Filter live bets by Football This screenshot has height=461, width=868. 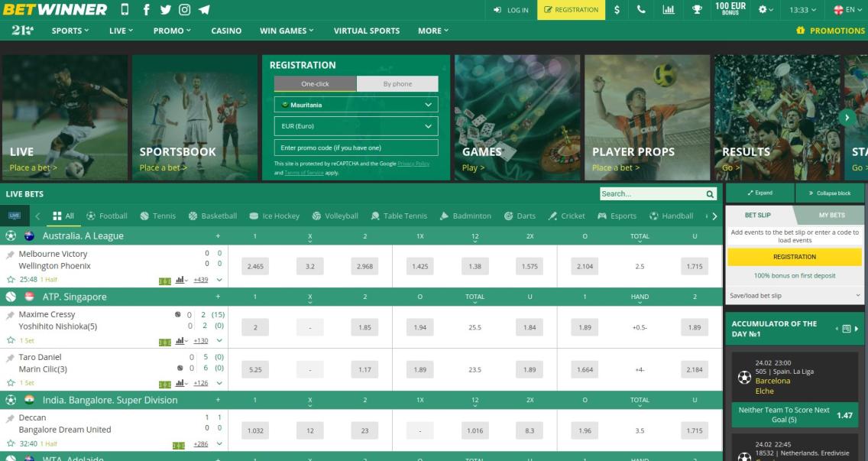107,216
